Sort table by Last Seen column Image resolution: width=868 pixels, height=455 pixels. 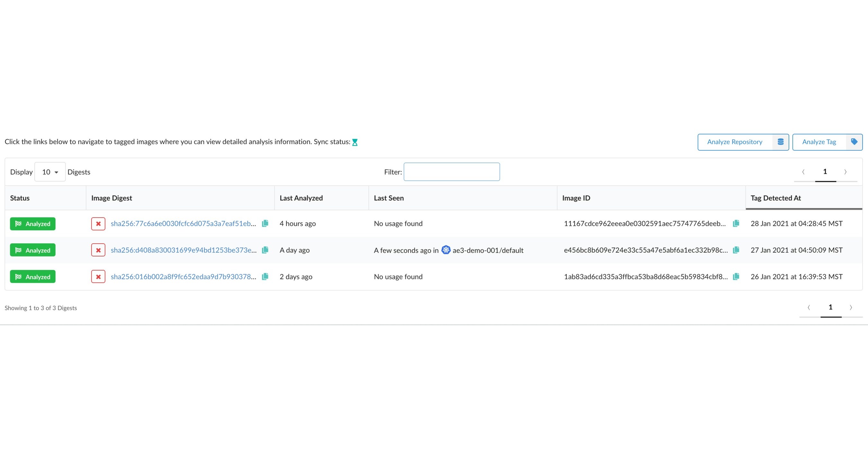(463, 198)
